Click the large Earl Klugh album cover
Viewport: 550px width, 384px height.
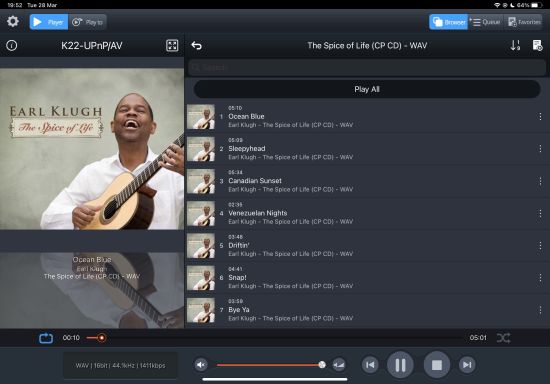point(92,149)
